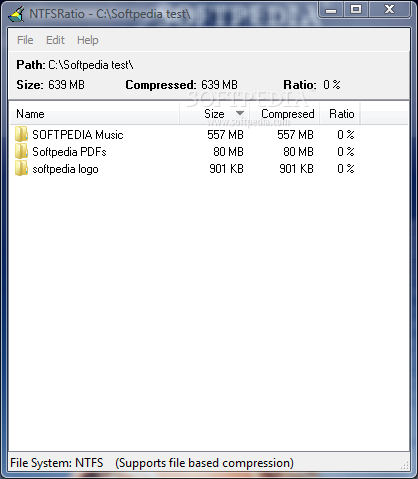Click the NTFSRatio app icon in title bar
The image size is (418, 479).
[x=16, y=14]
